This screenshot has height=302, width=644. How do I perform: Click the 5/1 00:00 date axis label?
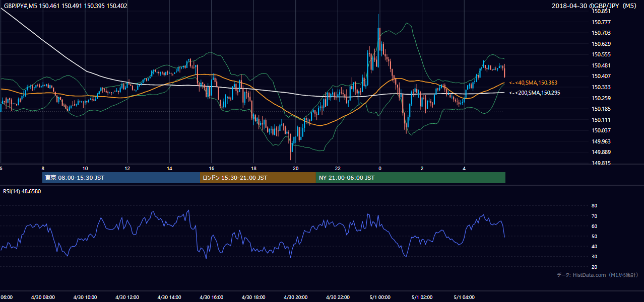pyautogui.click(x=380, y=297)
